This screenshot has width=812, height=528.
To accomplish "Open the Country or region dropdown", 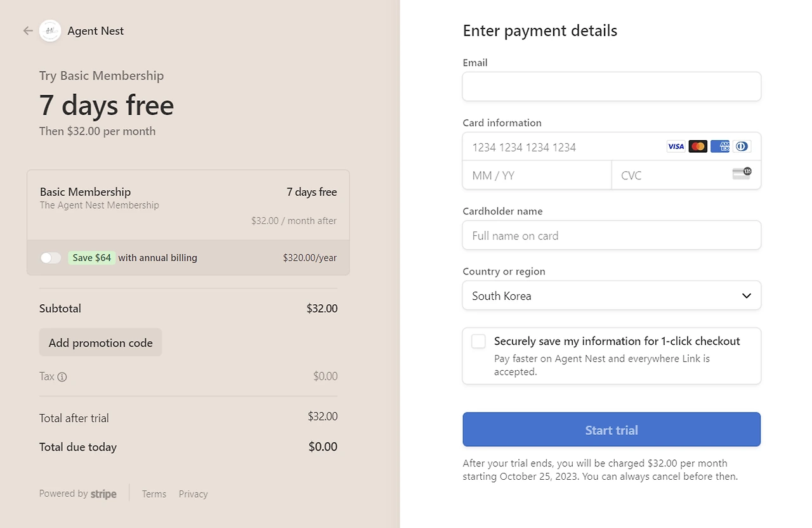I will 611,295.
